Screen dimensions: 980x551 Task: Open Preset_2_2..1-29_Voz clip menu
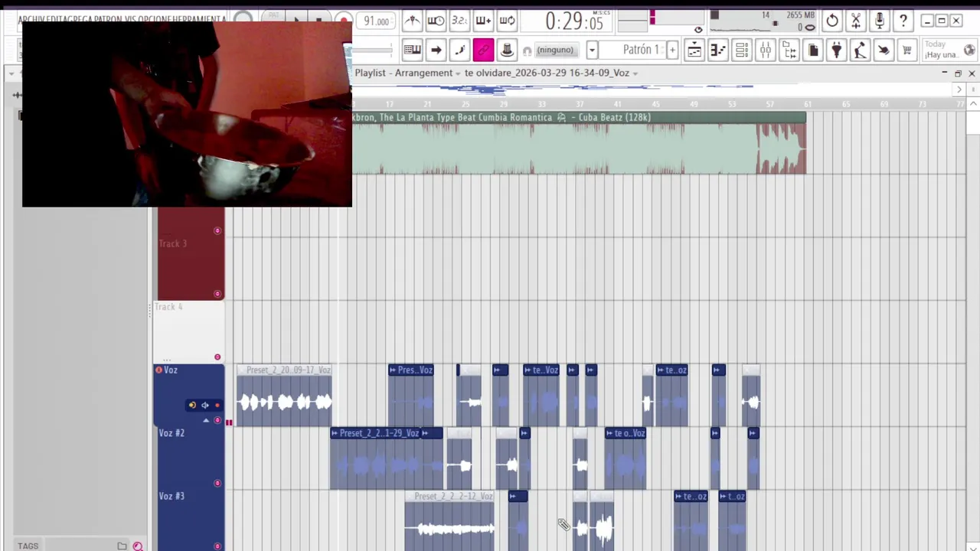335,433
